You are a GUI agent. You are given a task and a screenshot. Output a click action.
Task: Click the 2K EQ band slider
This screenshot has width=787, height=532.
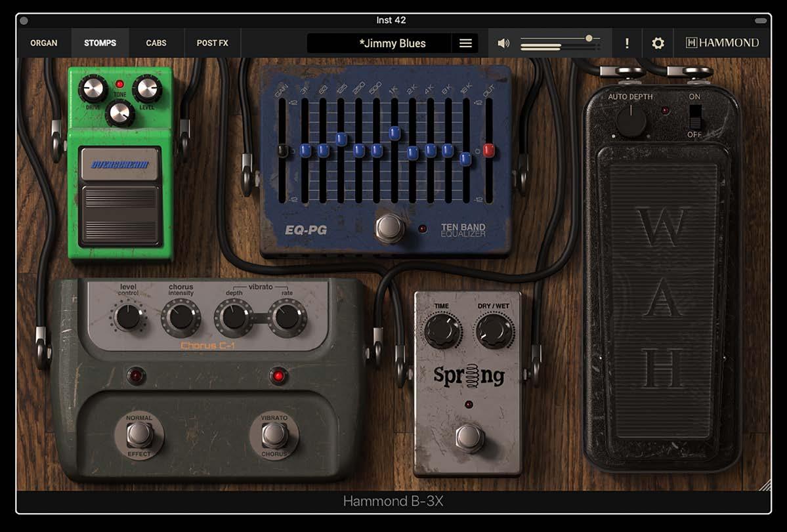tap(413, 153)
